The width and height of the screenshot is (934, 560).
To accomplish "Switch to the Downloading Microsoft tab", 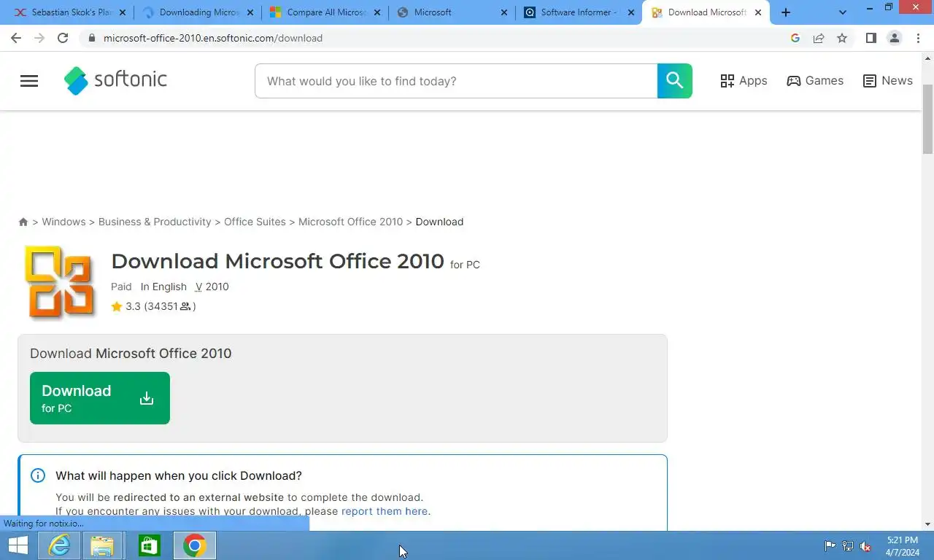I will click(198, 12).
